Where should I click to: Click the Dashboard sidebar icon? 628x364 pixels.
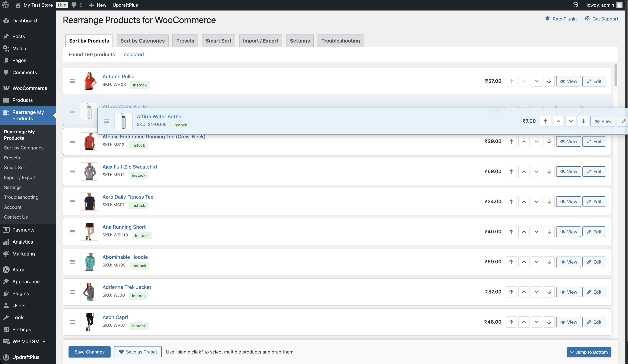pos(6,21)
